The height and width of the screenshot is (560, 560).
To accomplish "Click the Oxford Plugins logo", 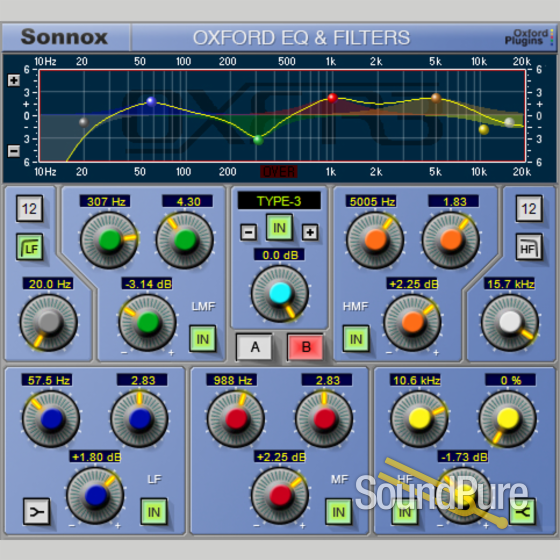I will tap(529, 37).
